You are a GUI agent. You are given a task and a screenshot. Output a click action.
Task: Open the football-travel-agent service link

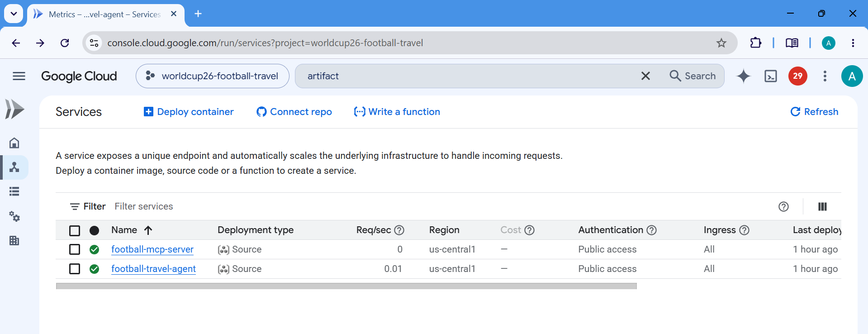153,269
